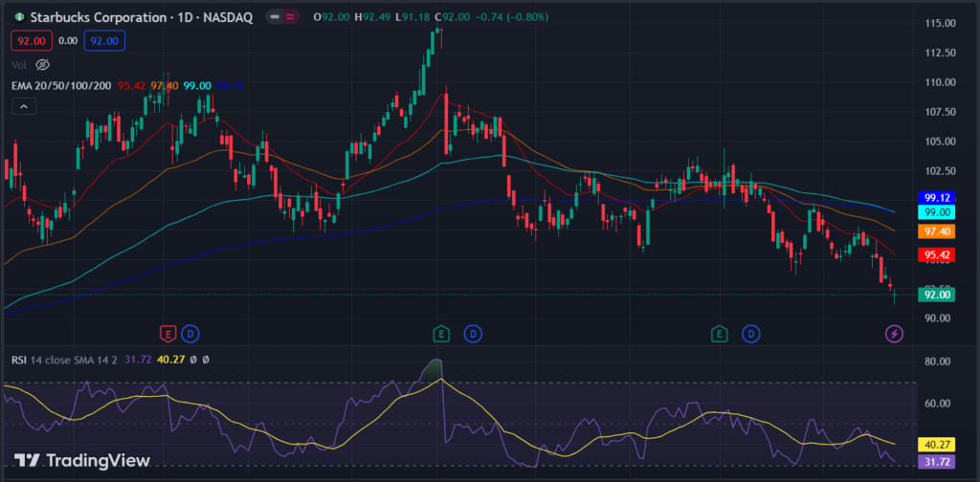Screen dimensions: 980x482
Task: Click the red 95.42 tag on price axis
Action: coord(937,254)
